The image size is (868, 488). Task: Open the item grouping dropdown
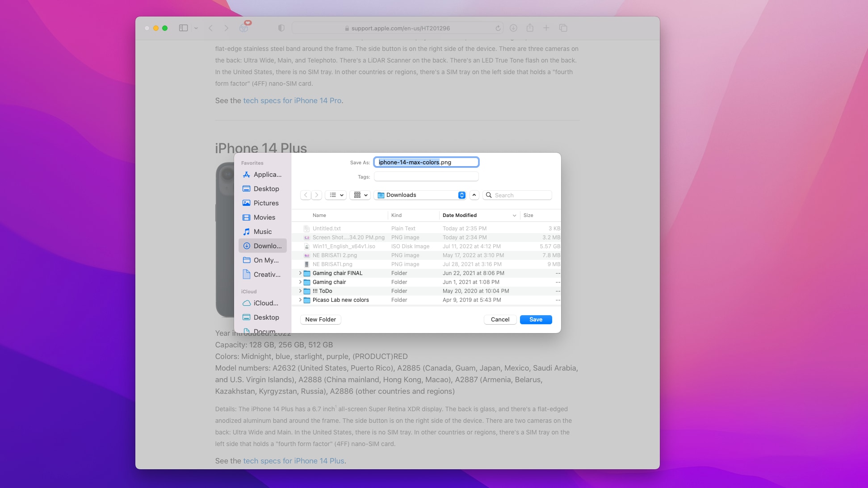360,195
